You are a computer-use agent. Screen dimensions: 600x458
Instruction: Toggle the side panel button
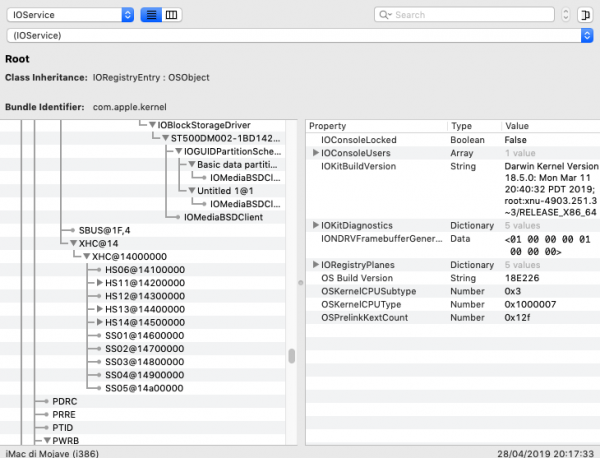point(584,15)
